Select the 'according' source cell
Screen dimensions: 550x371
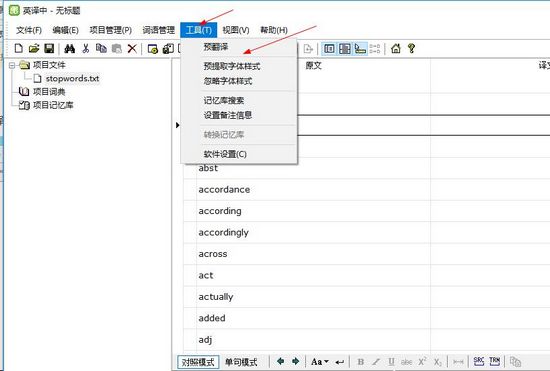click(313, 211)
